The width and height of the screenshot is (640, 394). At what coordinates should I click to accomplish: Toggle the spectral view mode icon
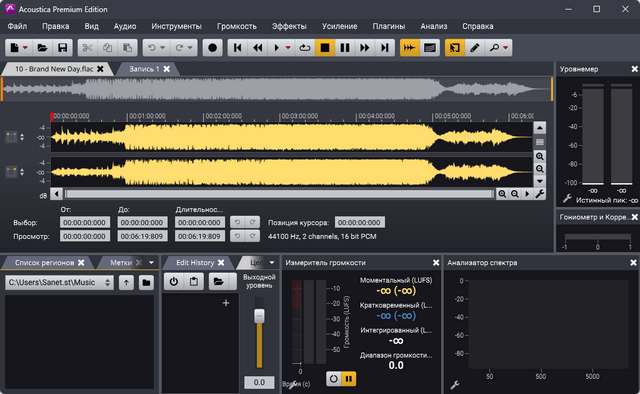[430, 48]
